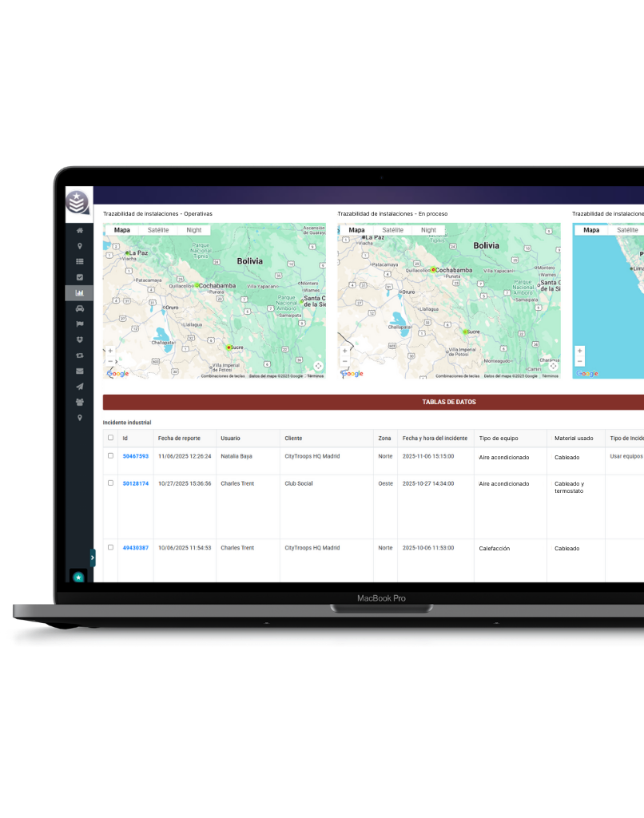This screenshot has height=818, width=644.
Task: Select the Mapa tab on the En proceso map
Action: (357, 230)
